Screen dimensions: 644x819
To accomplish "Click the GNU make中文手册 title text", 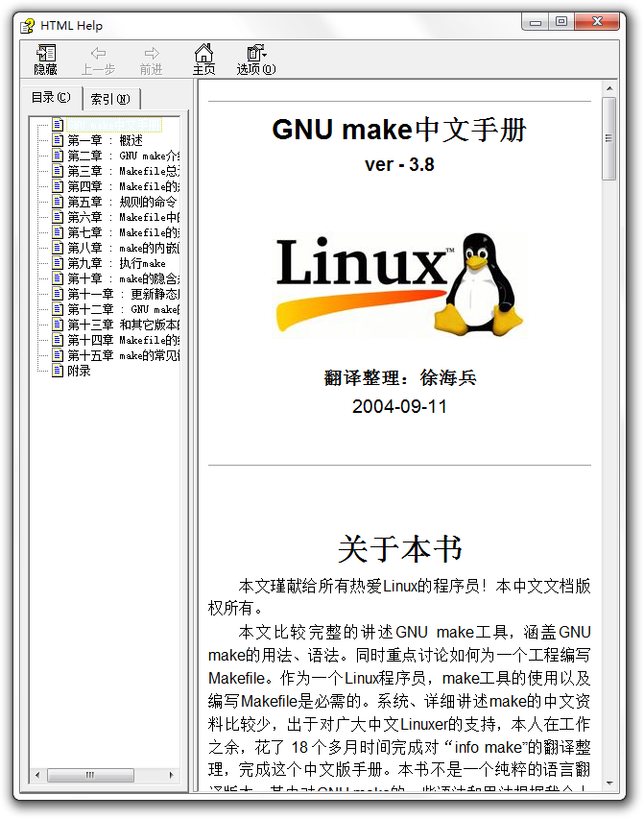I will (x=399, y=130).
